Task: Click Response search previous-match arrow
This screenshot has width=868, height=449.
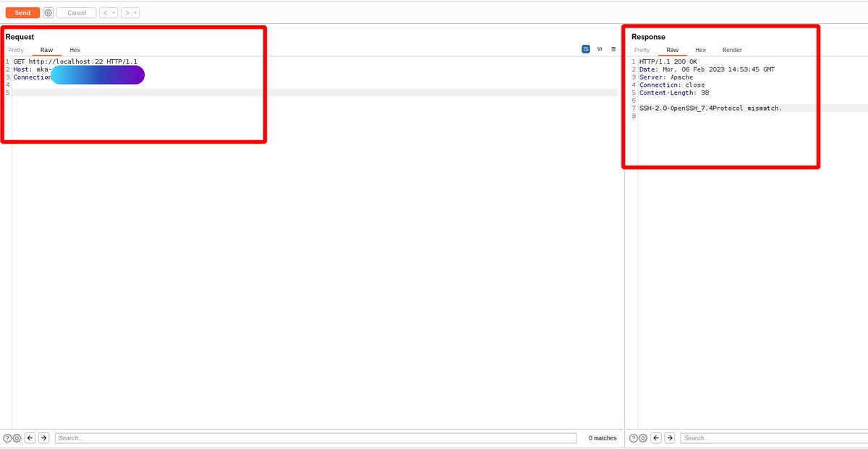Action: point(657,438)
